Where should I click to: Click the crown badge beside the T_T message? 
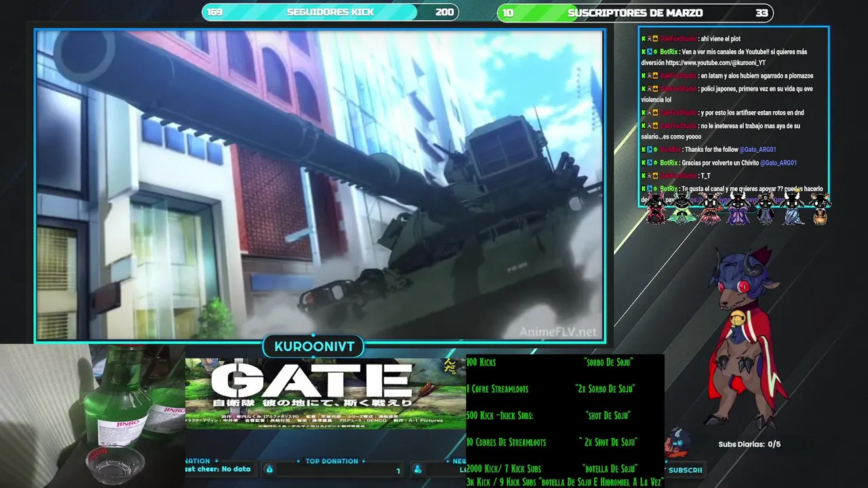pyautogui.click(x=656, y=176)
